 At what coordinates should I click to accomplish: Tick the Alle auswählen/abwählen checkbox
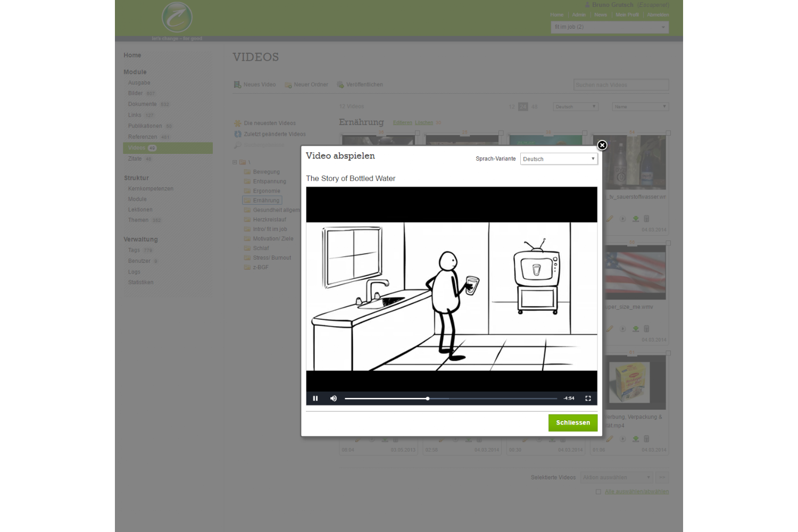(598, 492)
